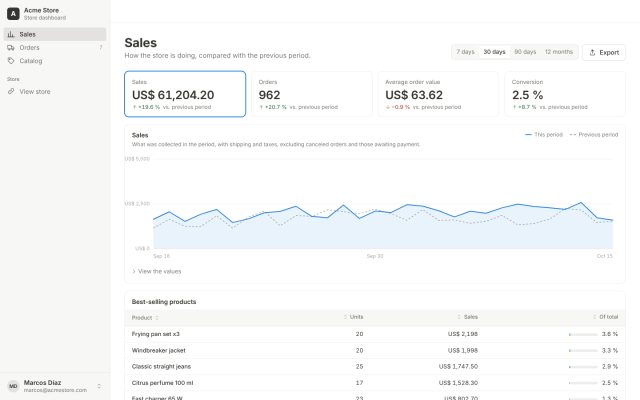Click the +19.6 % change indicator
The width and height of the screenshot is (640, 400).
coord(146,107)
